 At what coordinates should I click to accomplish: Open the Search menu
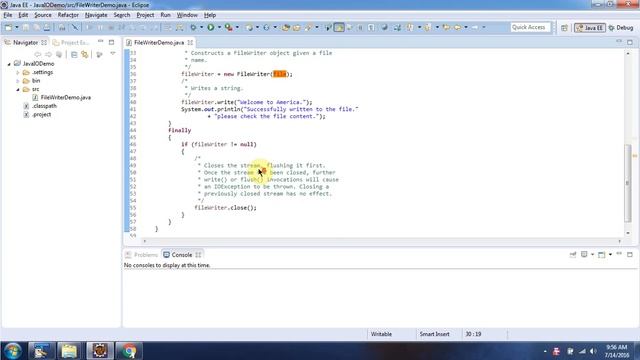[122, 15]
